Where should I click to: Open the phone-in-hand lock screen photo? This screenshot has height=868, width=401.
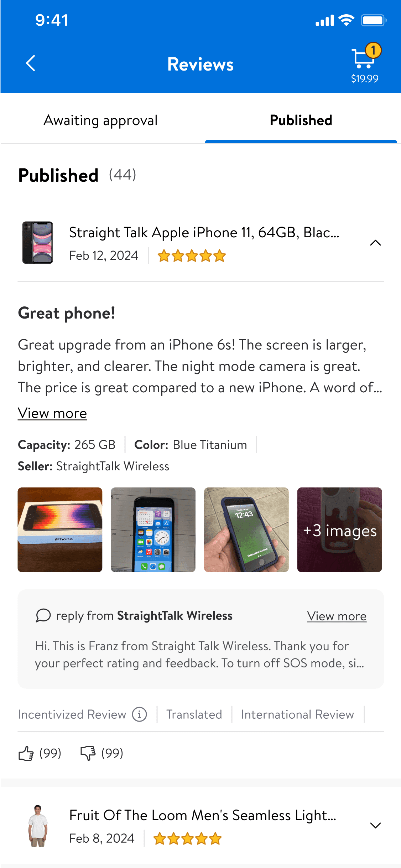(246, 530)
